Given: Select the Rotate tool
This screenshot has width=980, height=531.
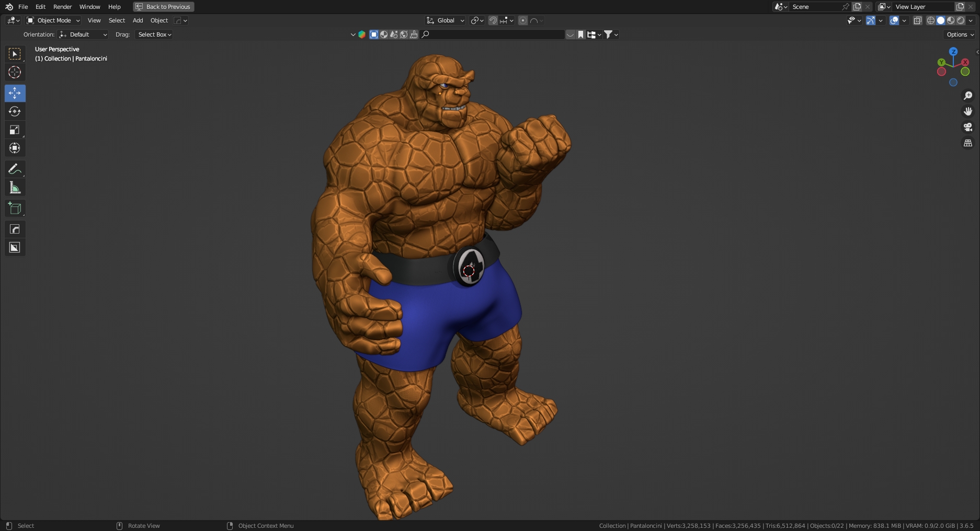Looking at the screenshot, I should point(15,111).
